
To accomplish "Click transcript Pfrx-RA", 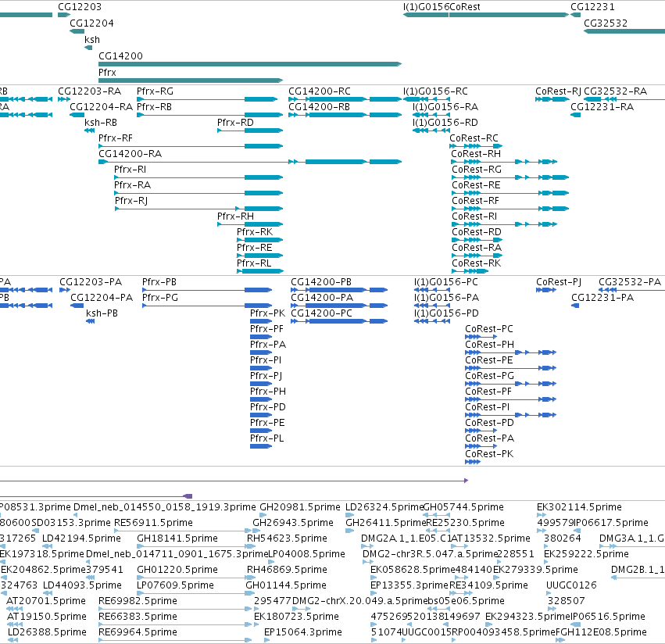I will (x=198, y=193).
